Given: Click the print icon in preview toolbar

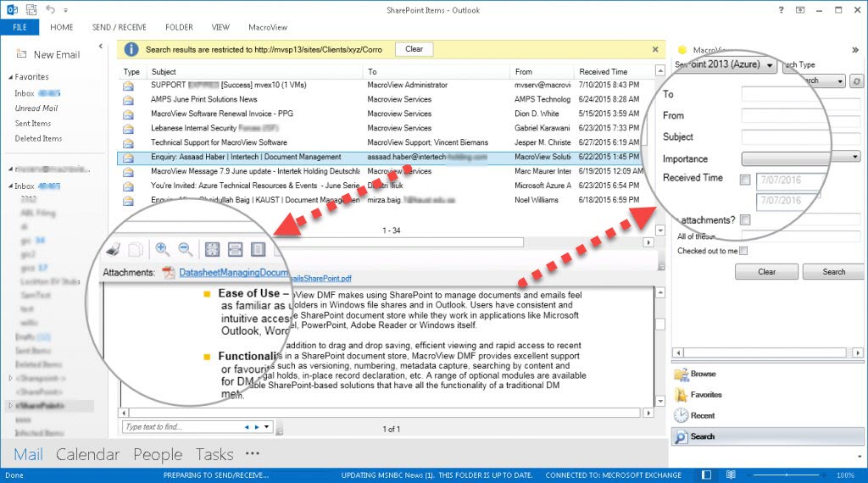Looking at the screenshot, I should click(x=113, y=249).
